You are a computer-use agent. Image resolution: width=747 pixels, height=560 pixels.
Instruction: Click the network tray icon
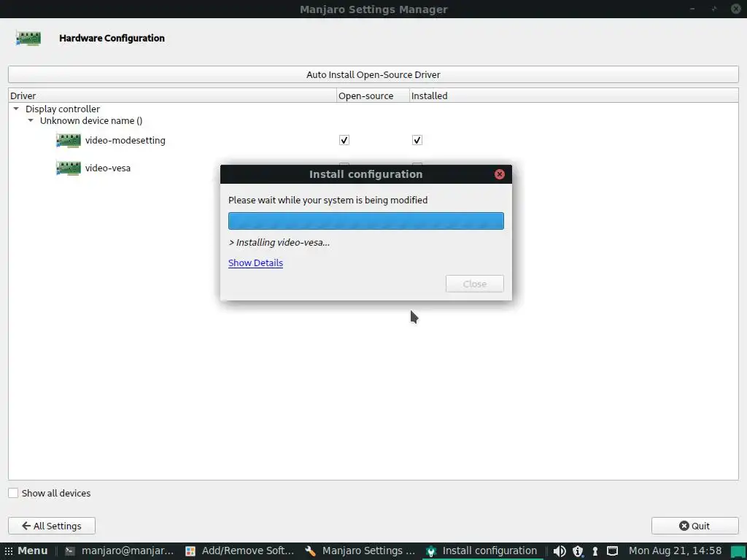point(612,551)
